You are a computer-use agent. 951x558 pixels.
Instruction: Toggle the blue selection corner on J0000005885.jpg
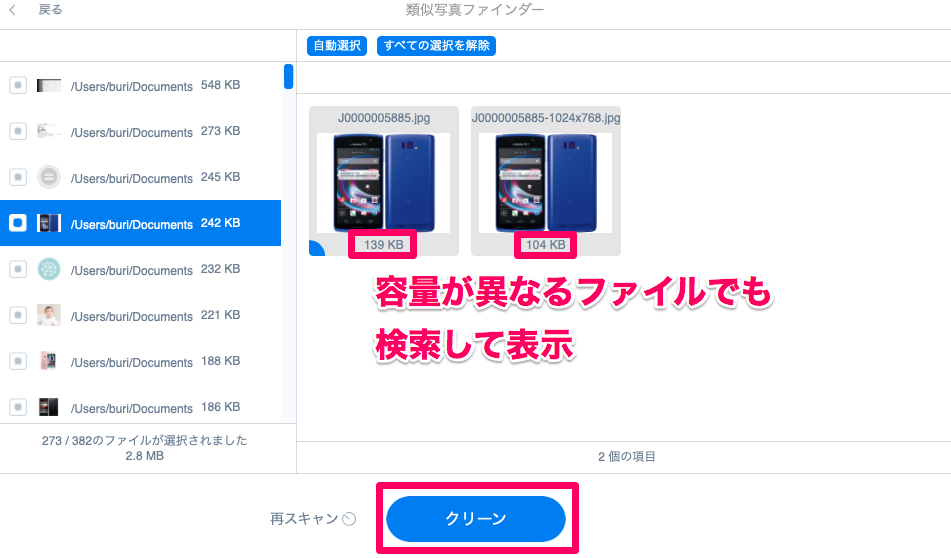click(x=316, y=248)
